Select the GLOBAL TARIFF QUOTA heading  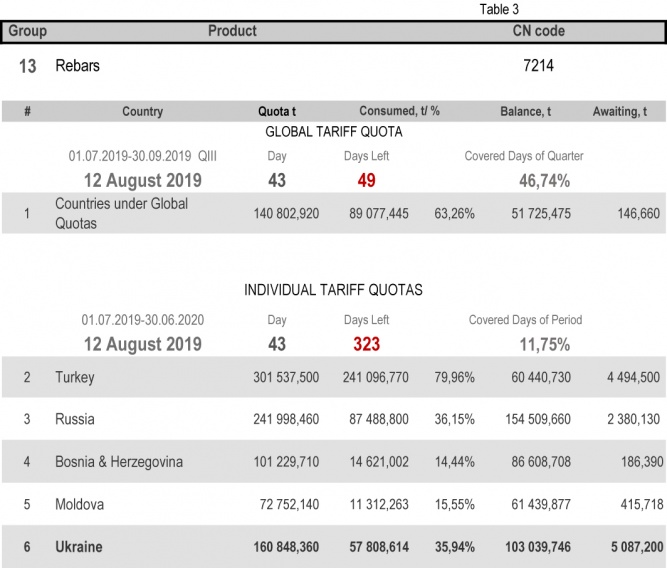[333, 132]
